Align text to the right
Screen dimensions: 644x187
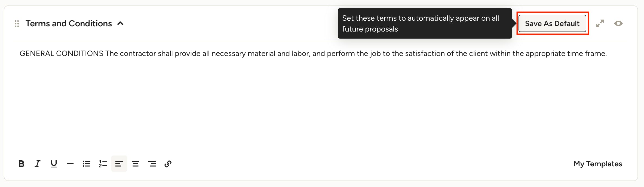point(152,164)
